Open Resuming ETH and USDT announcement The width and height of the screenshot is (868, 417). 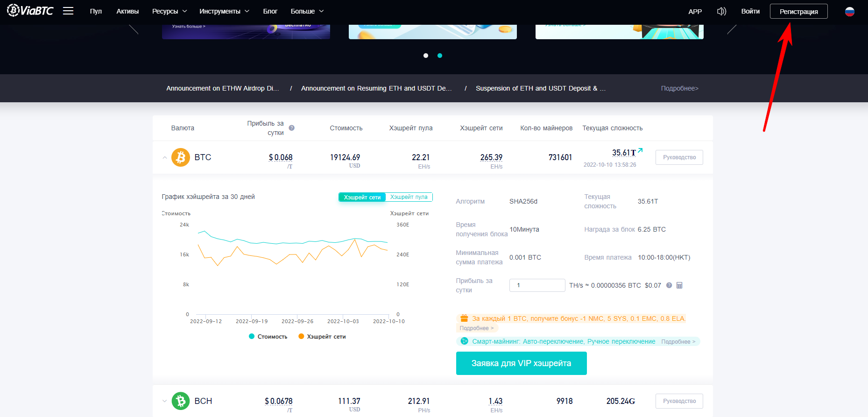pyautogui.click(x=376, y=88)
